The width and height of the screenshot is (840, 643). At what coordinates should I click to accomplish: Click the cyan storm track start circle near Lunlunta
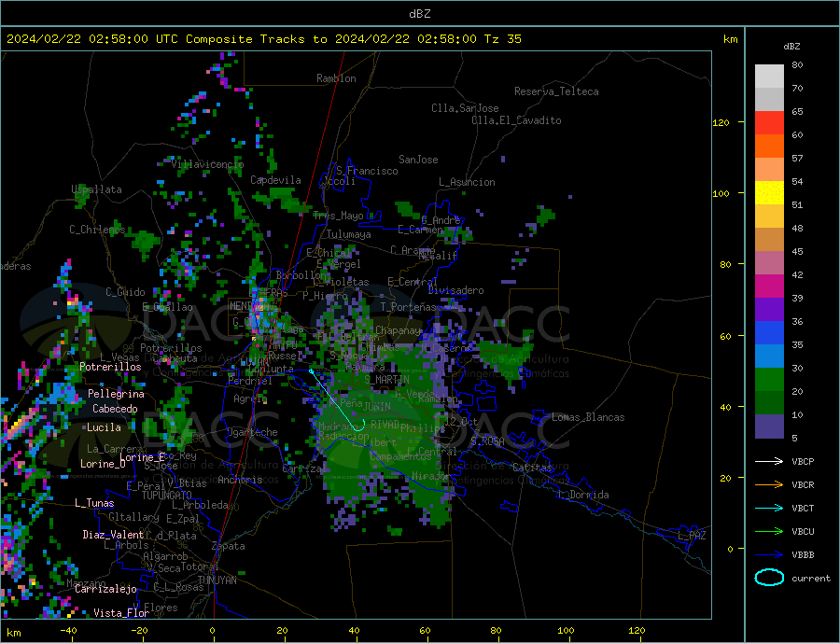(311, 370)
